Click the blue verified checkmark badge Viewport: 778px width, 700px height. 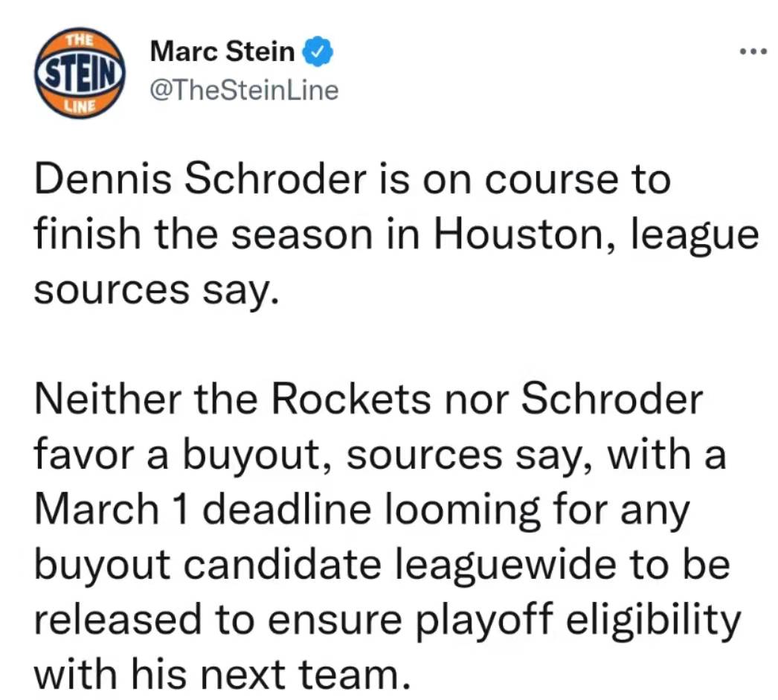coord(318,51)
